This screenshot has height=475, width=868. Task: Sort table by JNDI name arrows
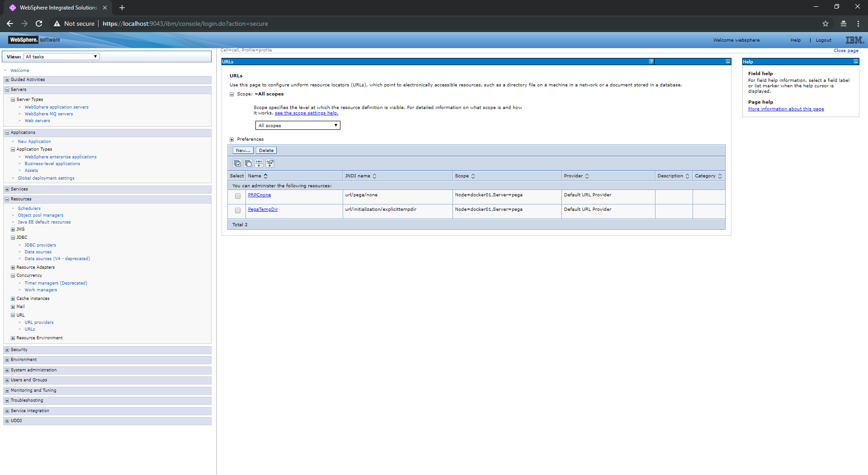pos(375,176)
